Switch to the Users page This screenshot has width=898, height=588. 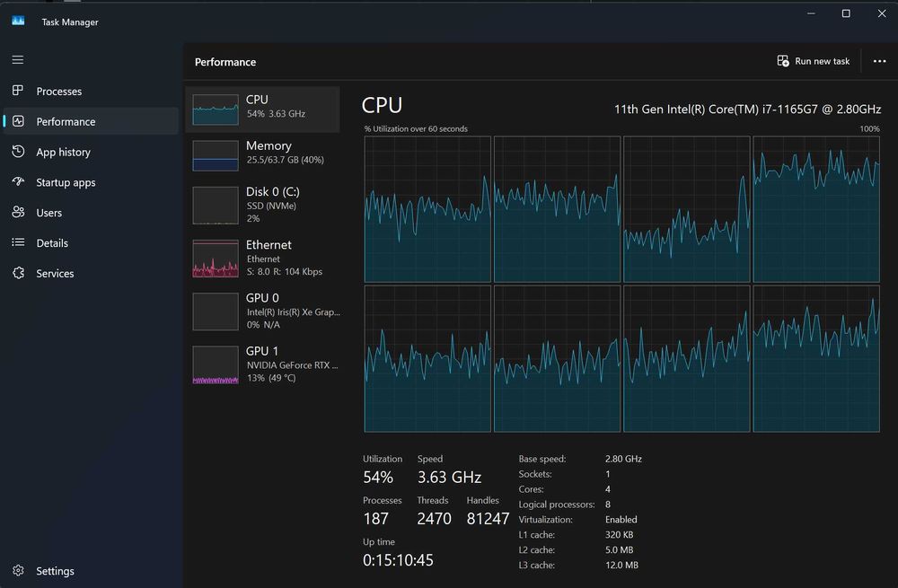(x=91, y=213)
